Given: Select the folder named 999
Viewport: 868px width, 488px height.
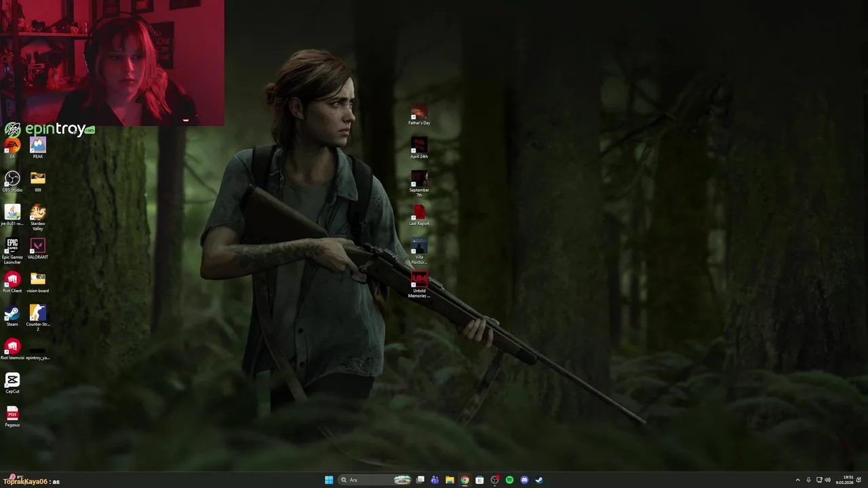Looking at the screenshot, I should point(38,182).
